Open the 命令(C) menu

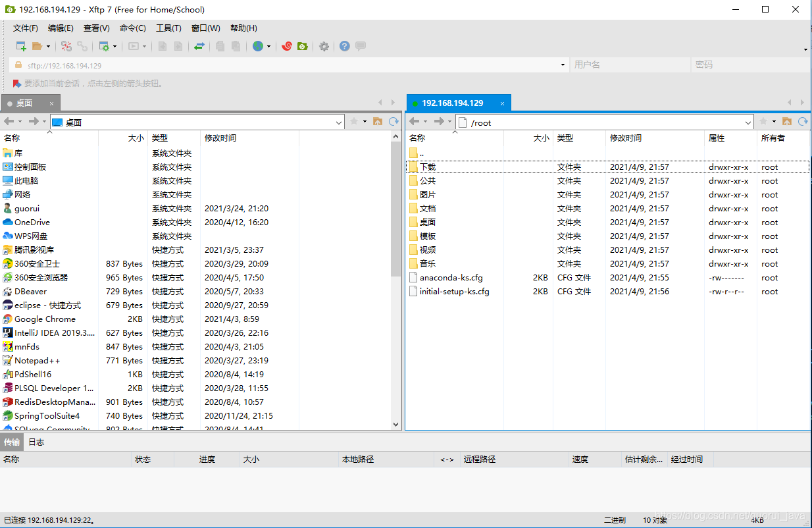[x=133, y=28]
